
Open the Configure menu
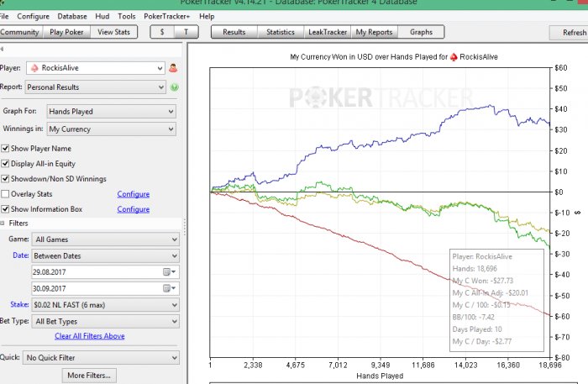pos(33,17)
